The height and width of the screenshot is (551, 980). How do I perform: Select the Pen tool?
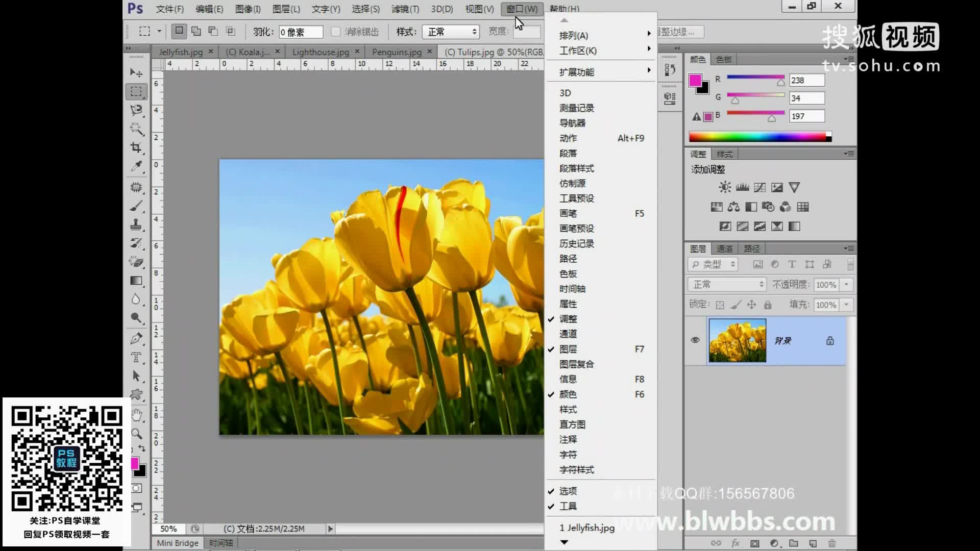[x=136, y=339]
